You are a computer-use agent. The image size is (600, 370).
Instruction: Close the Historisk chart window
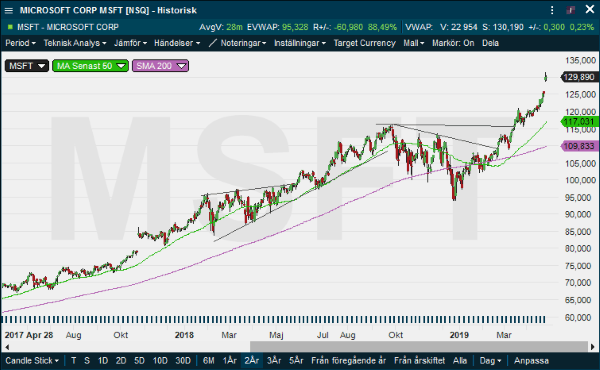590,9
